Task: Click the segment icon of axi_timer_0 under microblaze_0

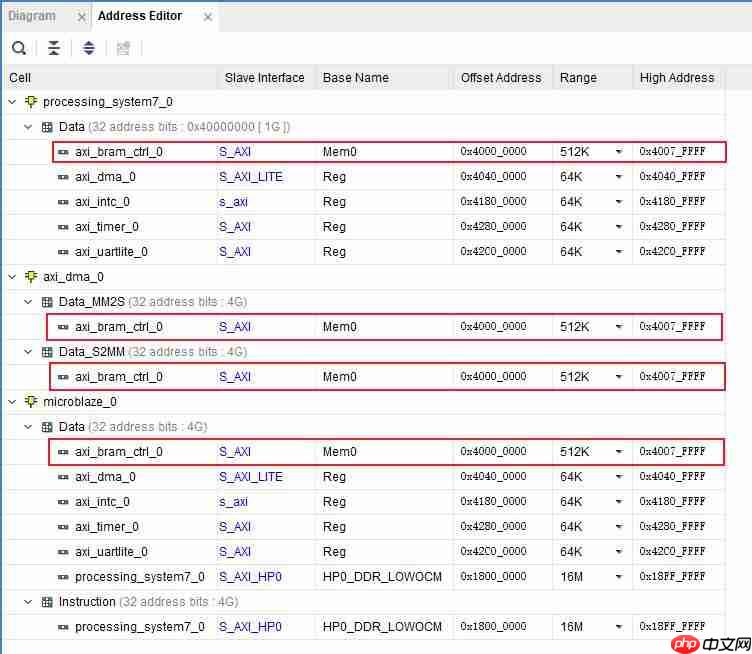Action: click(63, 527)
